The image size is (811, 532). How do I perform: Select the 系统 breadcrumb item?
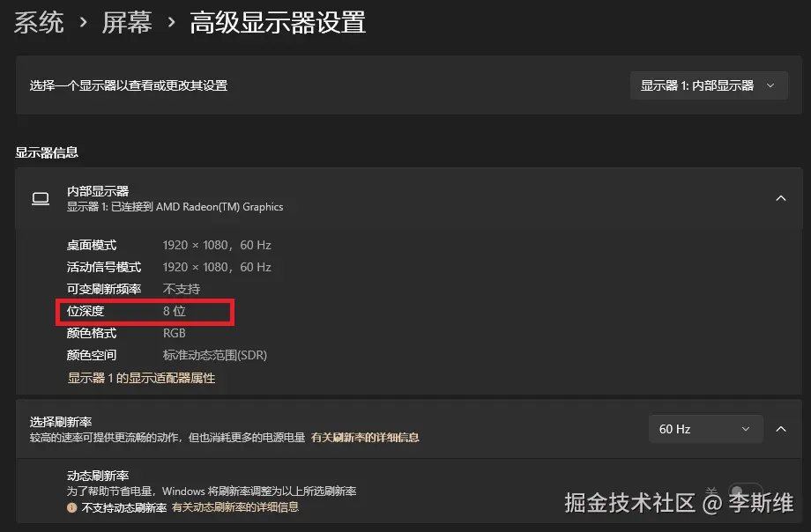point(39,23)
